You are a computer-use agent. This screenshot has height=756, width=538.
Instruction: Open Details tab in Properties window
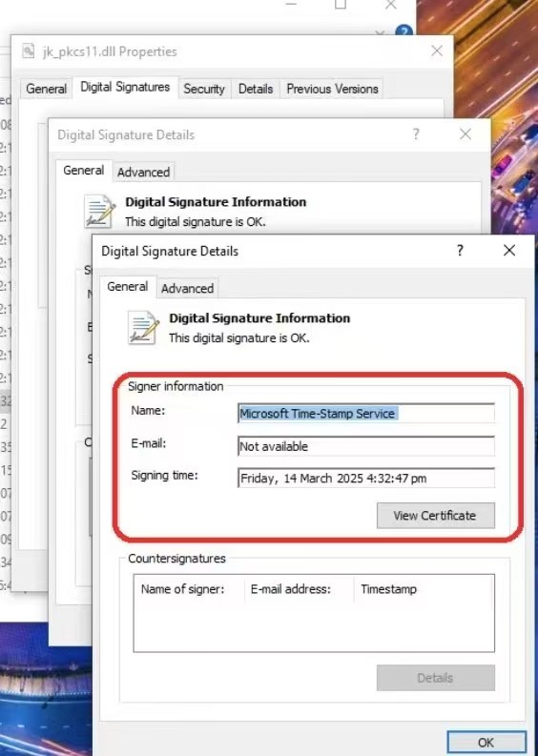coord(256,89)
